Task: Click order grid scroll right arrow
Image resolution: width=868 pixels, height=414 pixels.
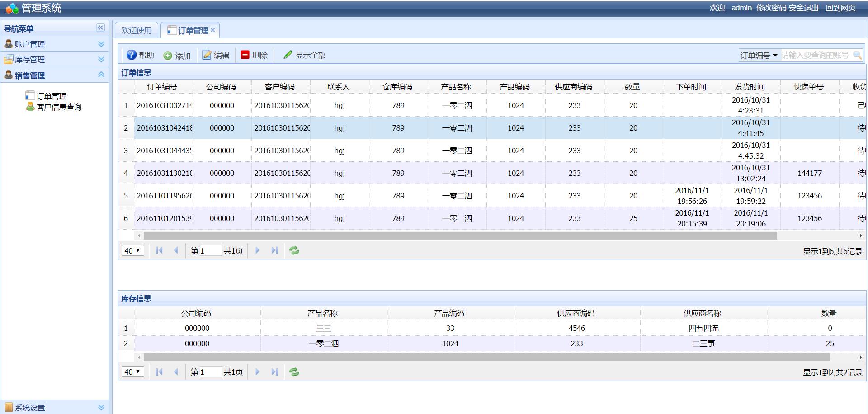Action: [x=861, y=235]
